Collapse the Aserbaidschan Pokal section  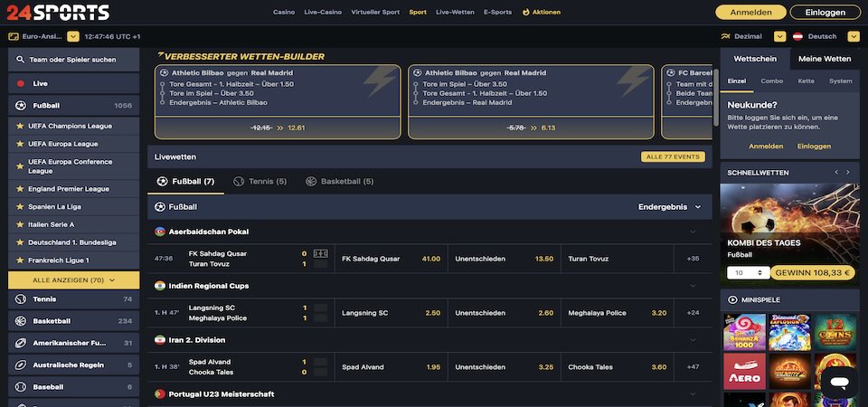[693, 232]
